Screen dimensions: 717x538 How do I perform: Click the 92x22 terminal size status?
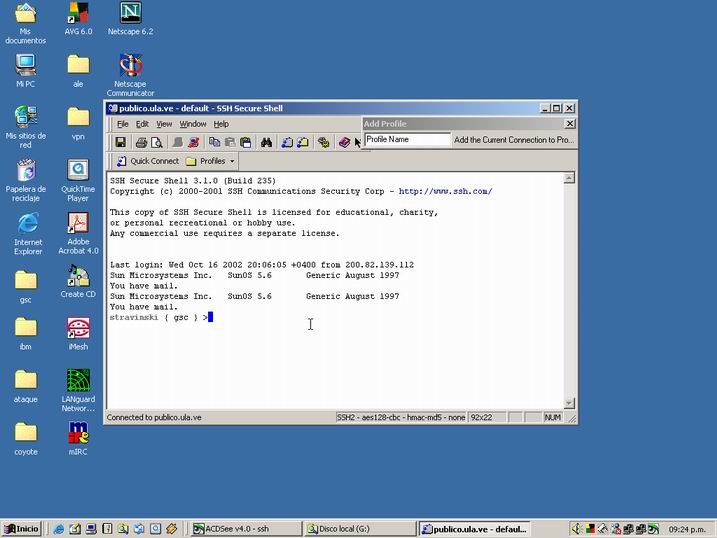487,417
